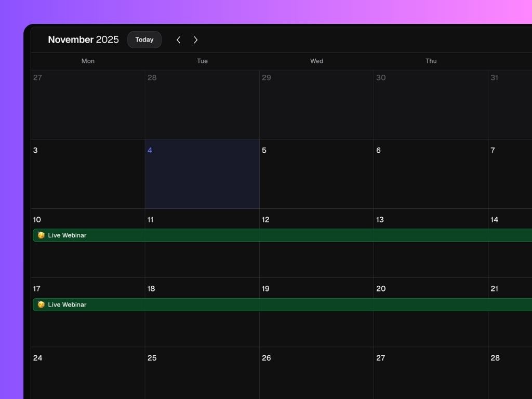This screenshot has width=532, height=399.
Task: Select the highlighted day 4 cell
Action: [x=202, y=174]
